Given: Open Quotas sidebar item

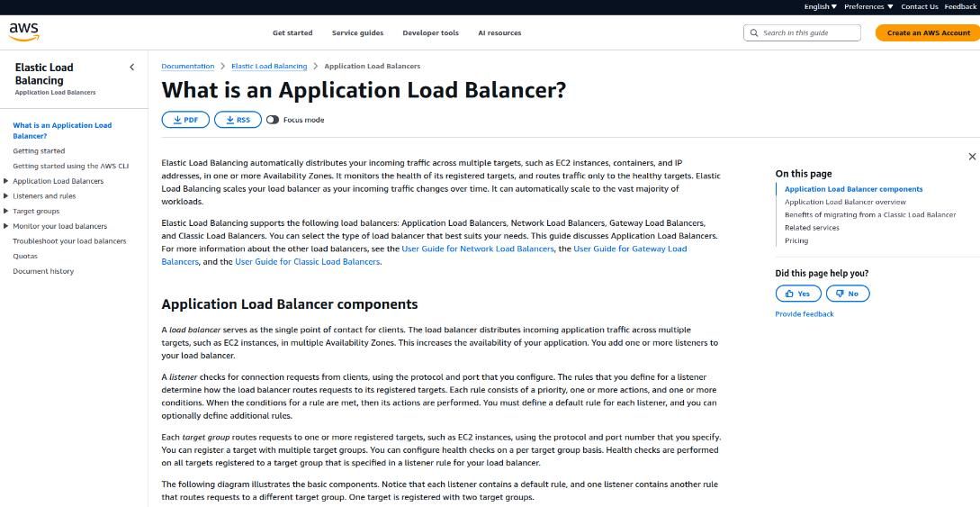Looking at the screenshot, I should (25, 257).
